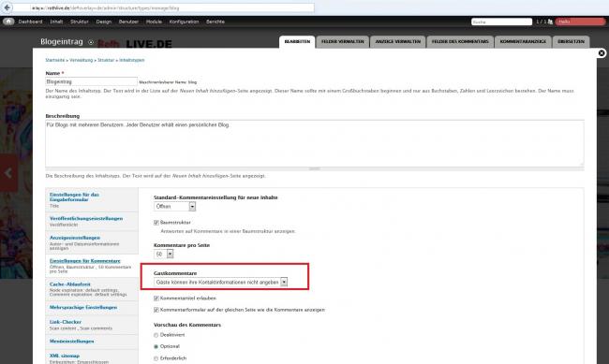Click the red left-arrow slider button
Image resolution: width=609 pixels, height=364 pixels.
coord(8,173)
